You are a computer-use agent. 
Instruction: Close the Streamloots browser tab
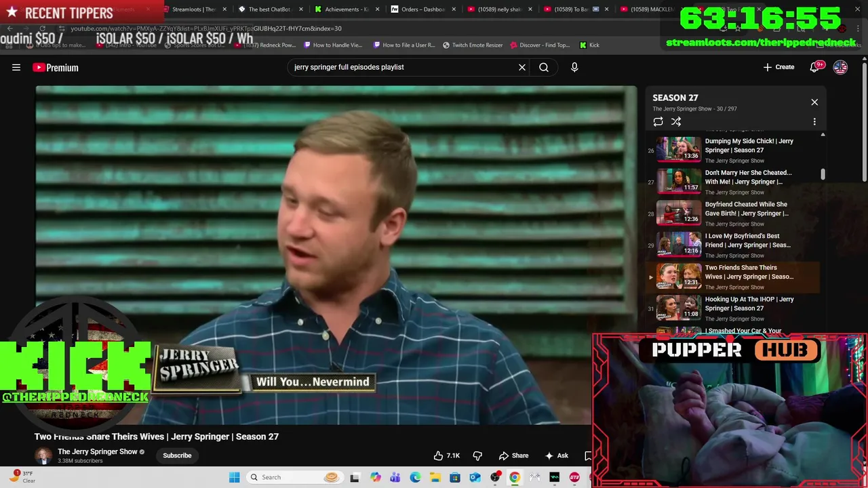pos(225,9)
